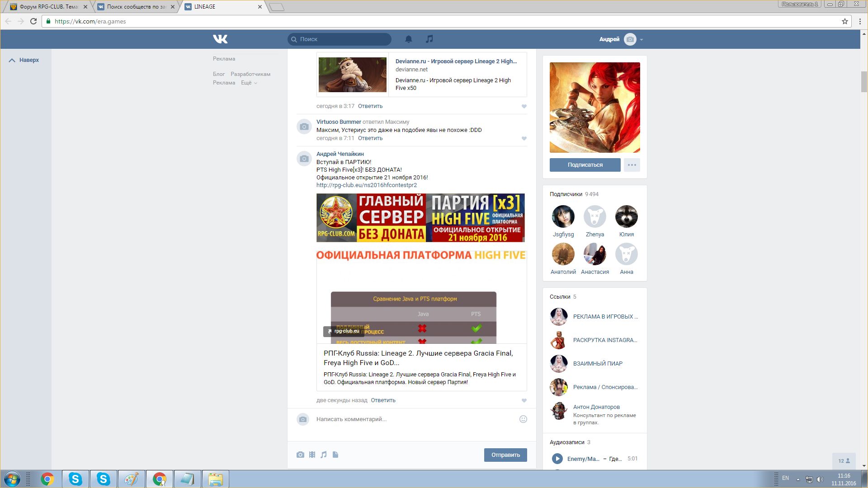Click the VK logo home icon

(x=220, y=39)
